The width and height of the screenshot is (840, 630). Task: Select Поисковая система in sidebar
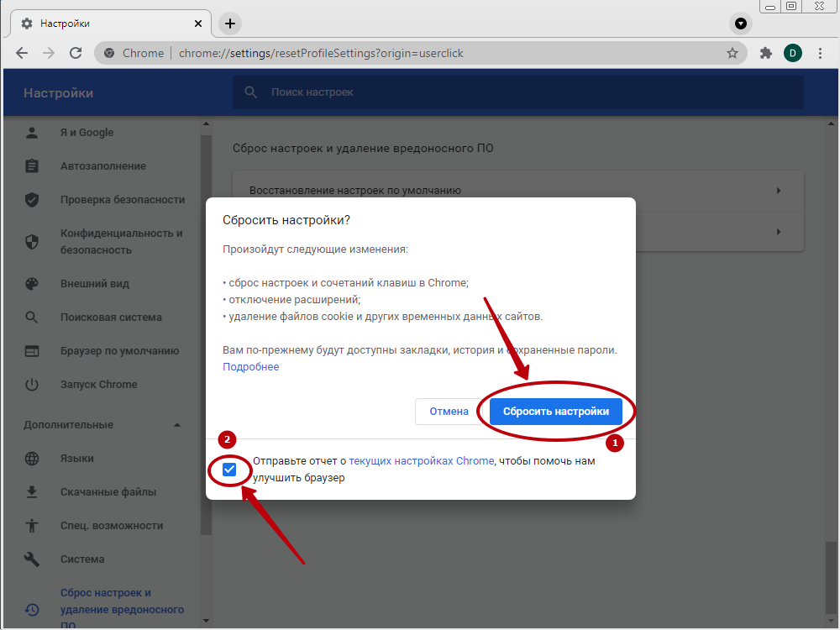pos(110,318)
